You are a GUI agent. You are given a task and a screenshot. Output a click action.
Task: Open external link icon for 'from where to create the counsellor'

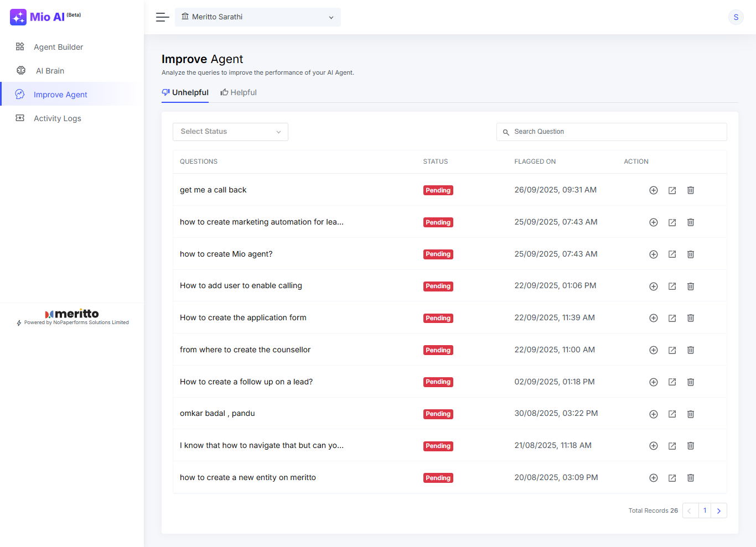[672, 350]
